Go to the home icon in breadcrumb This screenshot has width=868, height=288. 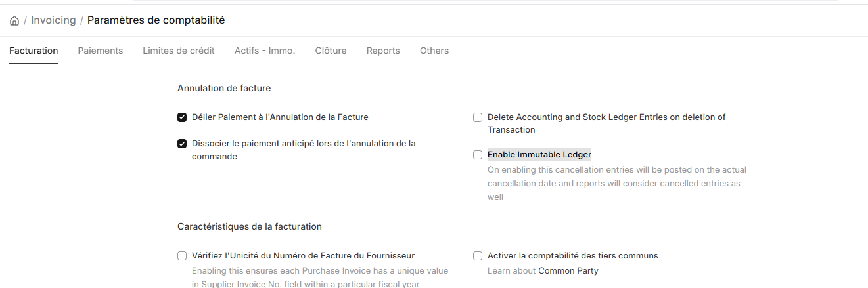coord(14,21)
